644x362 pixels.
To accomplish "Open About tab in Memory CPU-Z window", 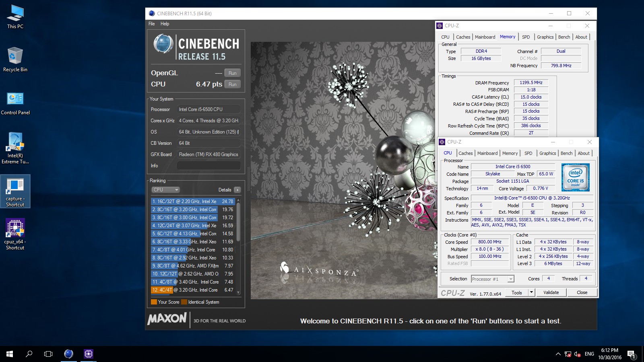I will [x=581, y=37].
